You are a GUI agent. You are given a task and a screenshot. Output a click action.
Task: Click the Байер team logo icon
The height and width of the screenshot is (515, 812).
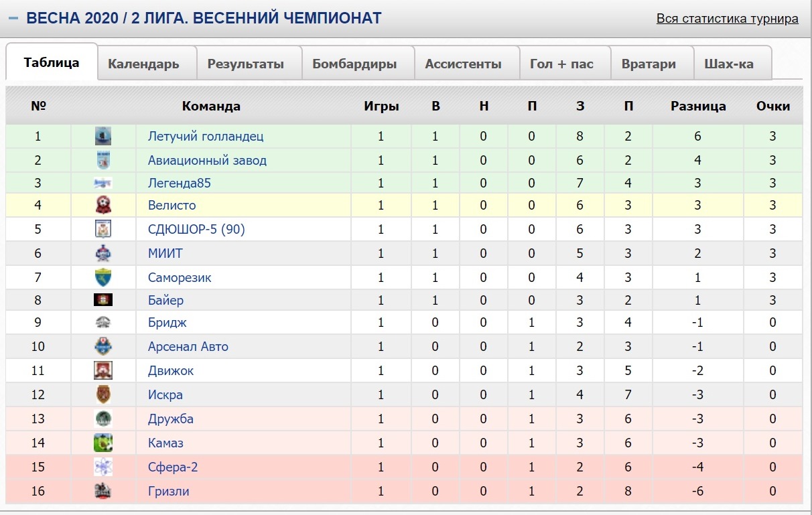(x=103, y=300)
